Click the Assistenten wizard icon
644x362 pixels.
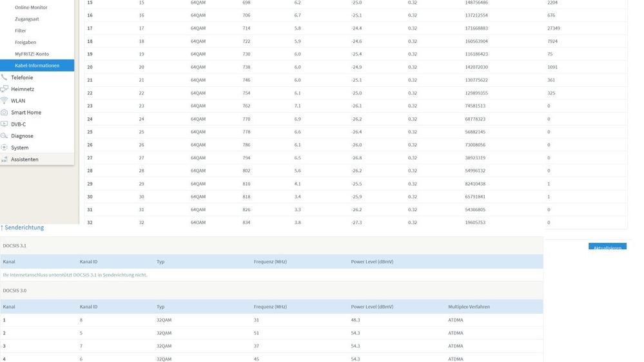point(4,159)
